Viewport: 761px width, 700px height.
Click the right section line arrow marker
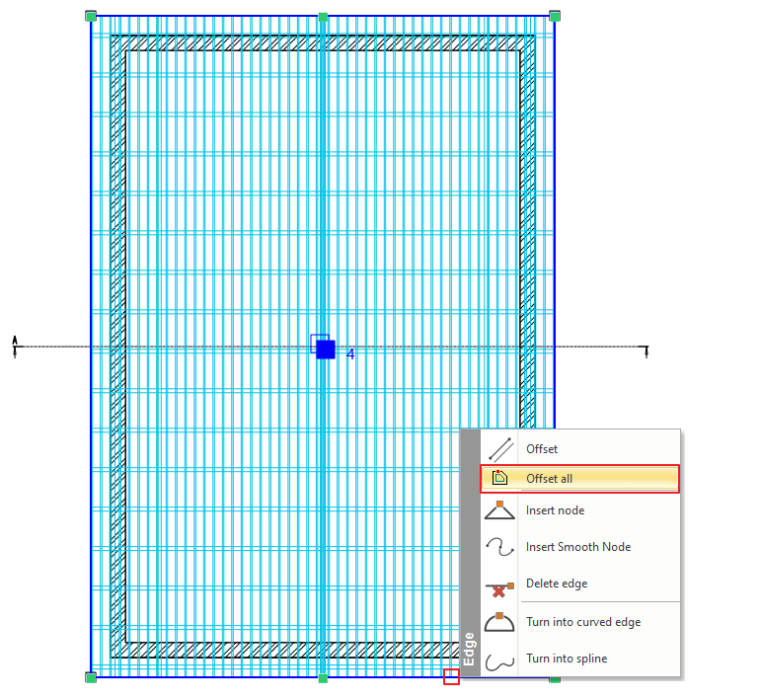[646, 350]
